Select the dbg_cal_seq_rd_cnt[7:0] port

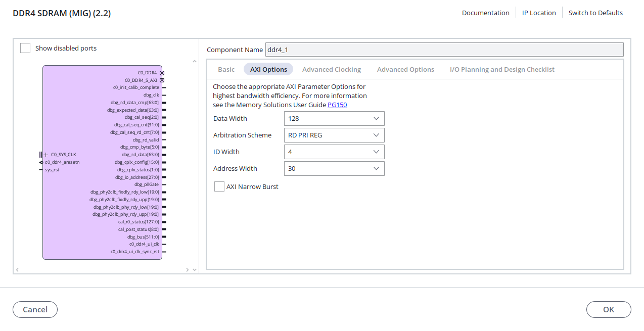[134, 132]
